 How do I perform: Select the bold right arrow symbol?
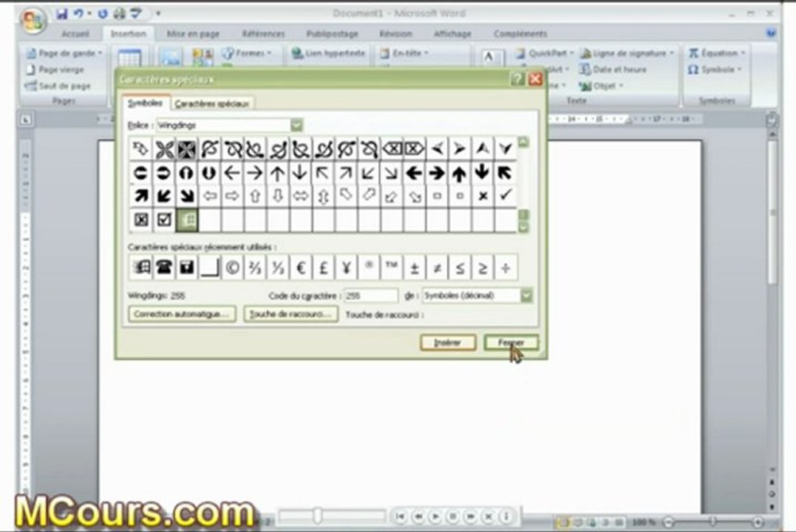437,173
